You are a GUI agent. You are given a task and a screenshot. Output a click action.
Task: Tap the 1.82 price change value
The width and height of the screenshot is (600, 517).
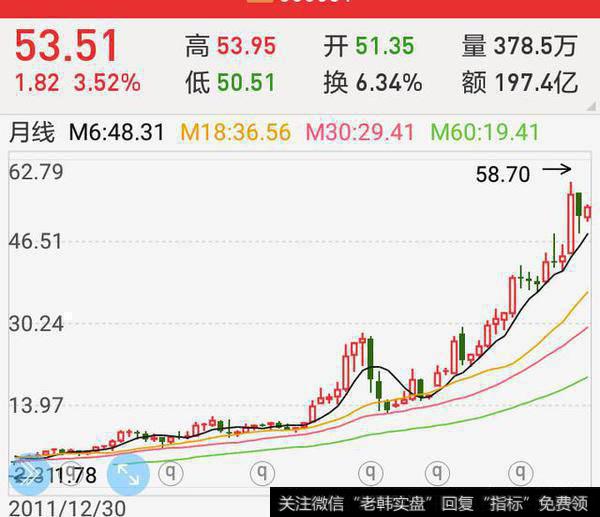tap(37, 83)
